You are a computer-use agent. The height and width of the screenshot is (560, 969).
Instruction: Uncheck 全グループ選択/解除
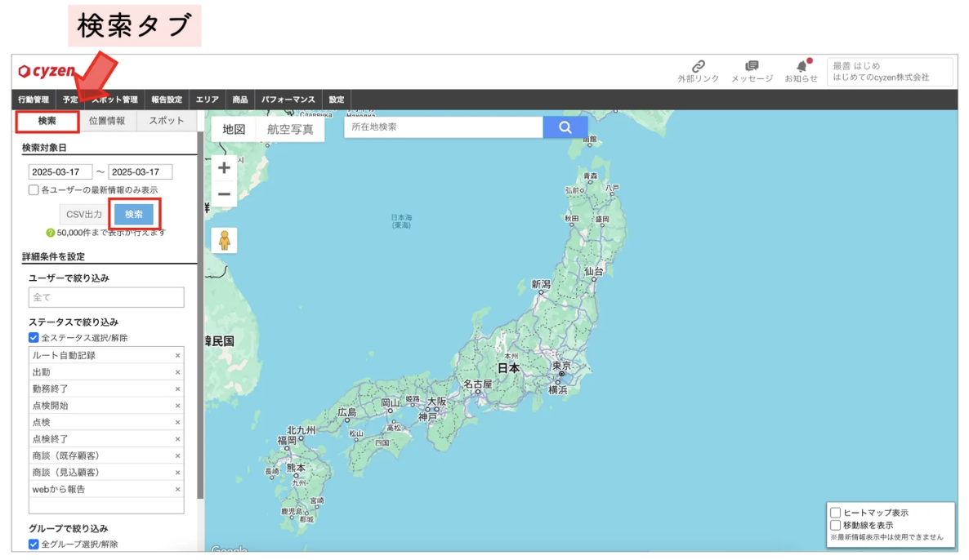click(34, 544)
